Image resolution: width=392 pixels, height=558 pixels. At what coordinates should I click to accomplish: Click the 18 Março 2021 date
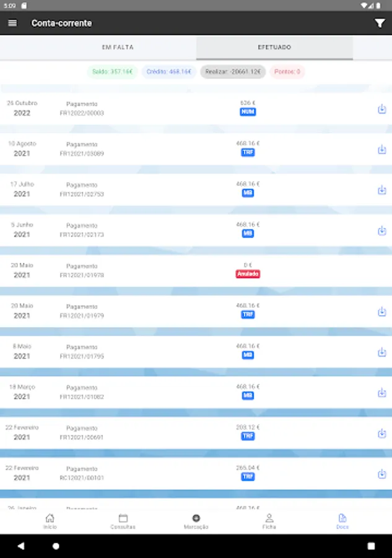point(22,392)
